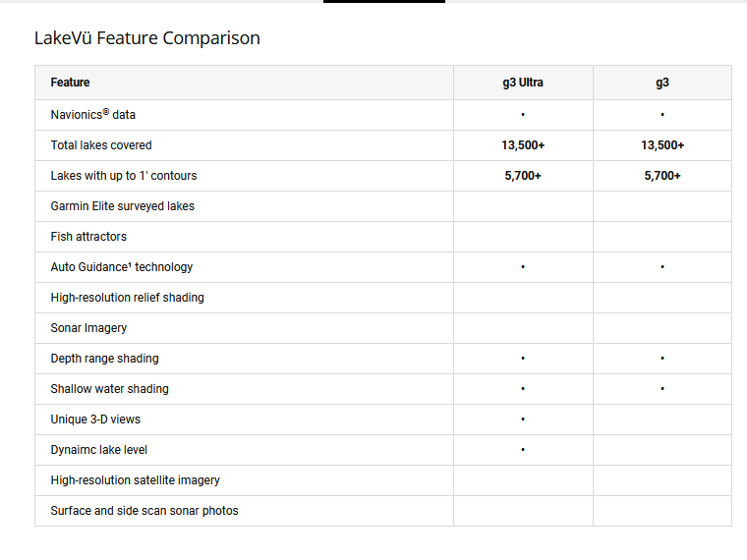Viewport: 747px width, 560px height.
Task: Select the Fish attractors row label
Action: pyautogui.click(x=88, y=237)
